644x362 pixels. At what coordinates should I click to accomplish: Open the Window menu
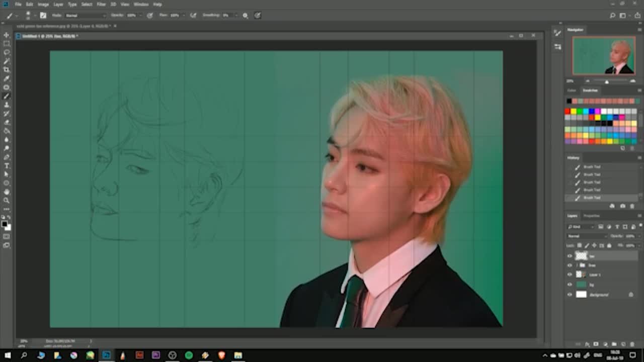141,4
